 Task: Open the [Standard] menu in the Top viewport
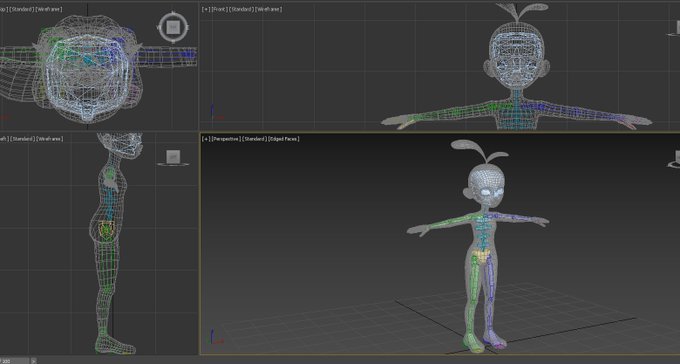21,9
